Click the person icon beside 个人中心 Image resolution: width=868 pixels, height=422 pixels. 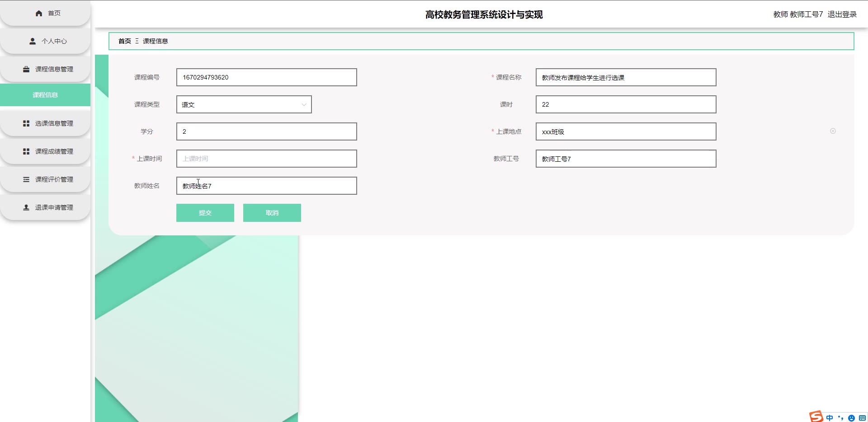[x=33, y=41]
